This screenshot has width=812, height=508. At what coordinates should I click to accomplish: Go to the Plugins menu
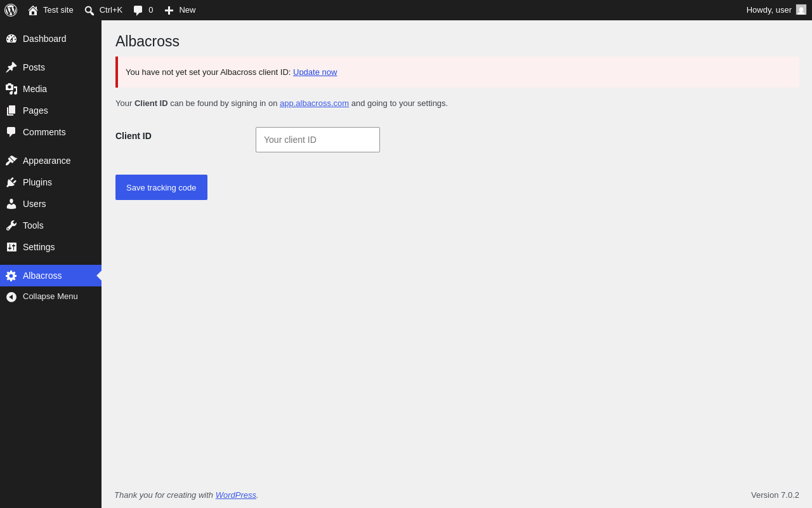[51, 182]
